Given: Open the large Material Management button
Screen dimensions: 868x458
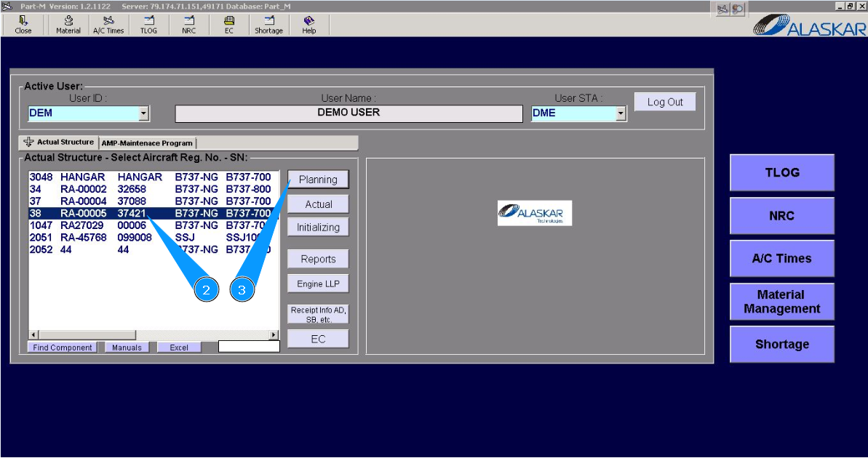Looking at the screenshot, I should (781, 302).
